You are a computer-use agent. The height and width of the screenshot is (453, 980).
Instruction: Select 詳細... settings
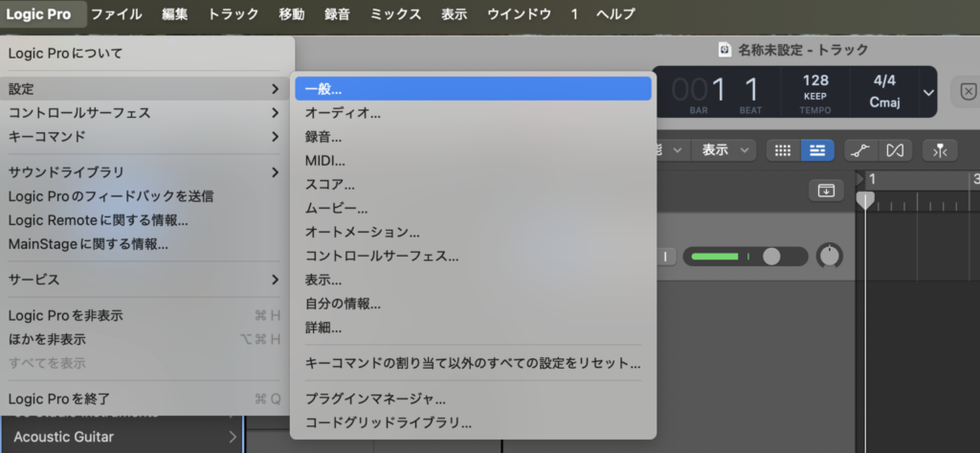tap(473, 328)
